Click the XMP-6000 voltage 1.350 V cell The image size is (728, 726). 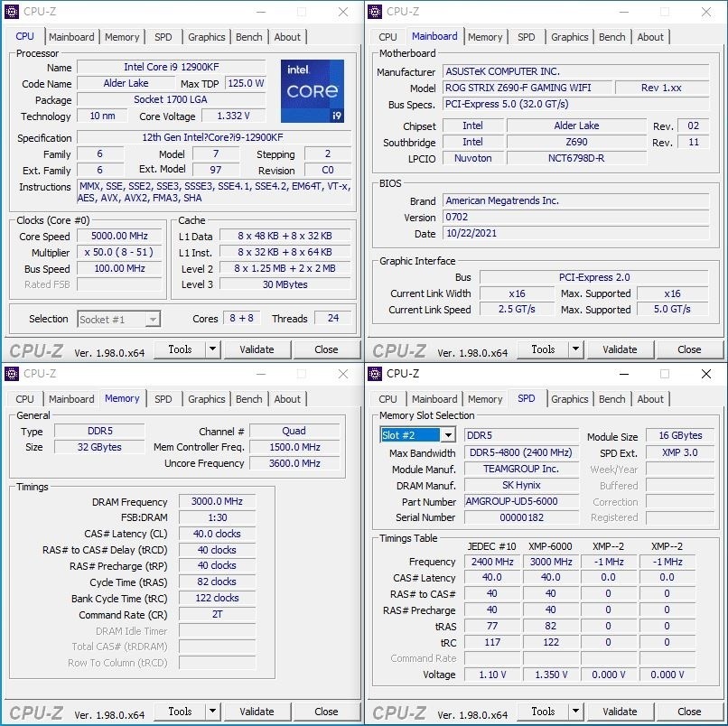tap(551, 675)
